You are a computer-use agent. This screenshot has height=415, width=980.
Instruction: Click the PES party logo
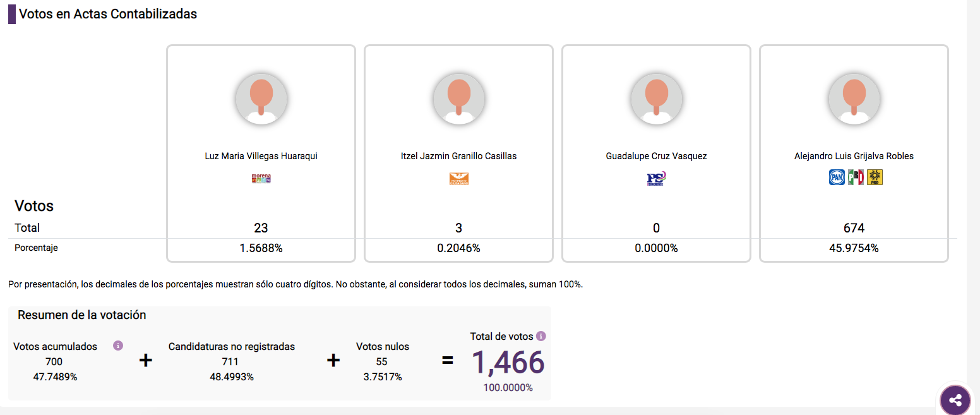656,179
